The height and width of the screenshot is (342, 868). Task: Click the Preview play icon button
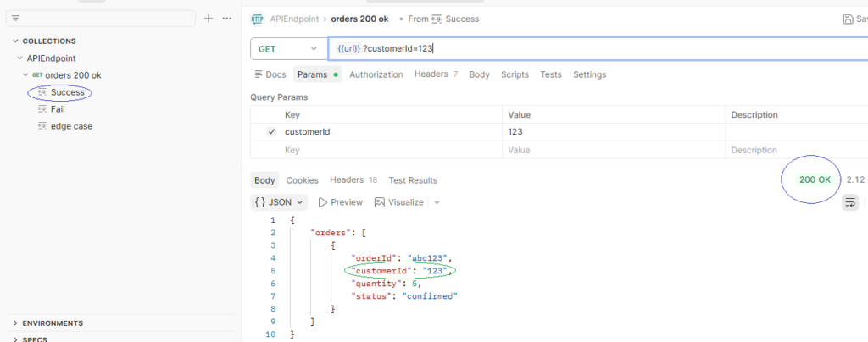click(x=341, y=202)
